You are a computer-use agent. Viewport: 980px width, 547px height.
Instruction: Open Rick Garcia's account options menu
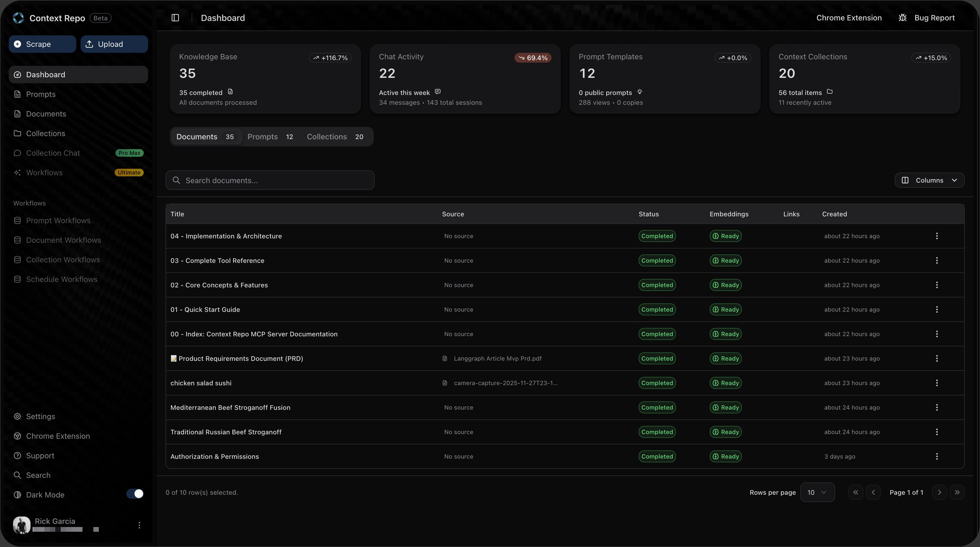pos(139,525)
